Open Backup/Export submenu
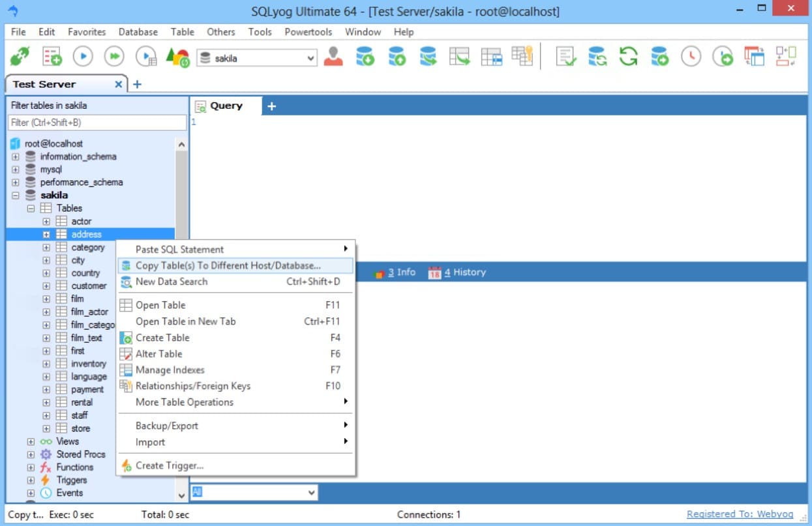The width and height of the screenshot is (812, 526). pyautogui.click(x=235, y=426)
